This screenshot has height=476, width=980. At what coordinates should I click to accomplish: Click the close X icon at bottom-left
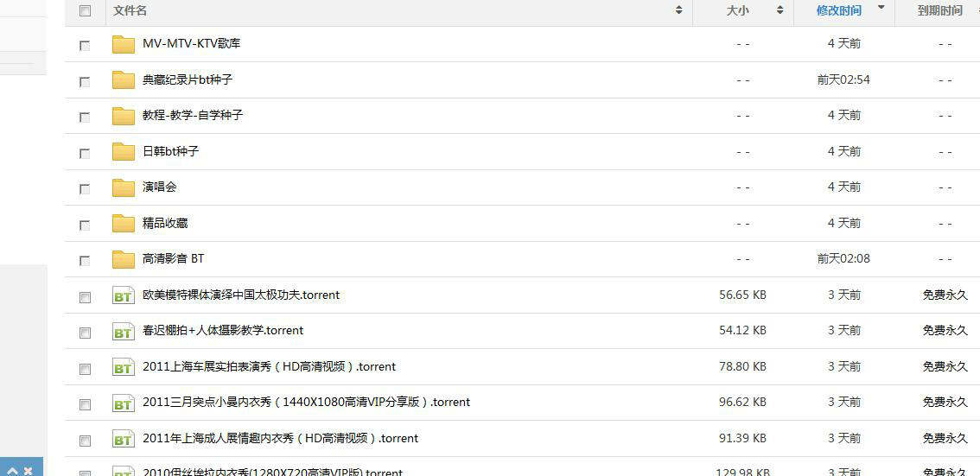(29, 471)
